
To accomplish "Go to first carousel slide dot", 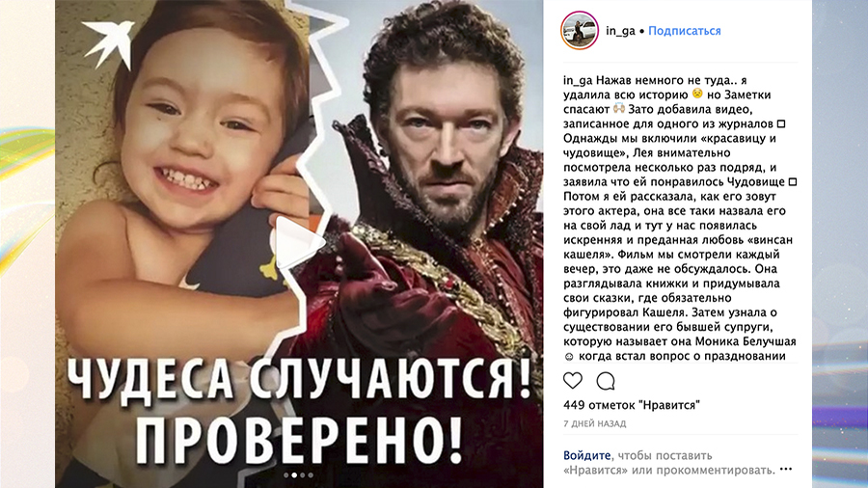I will click(x=286, y=475).
